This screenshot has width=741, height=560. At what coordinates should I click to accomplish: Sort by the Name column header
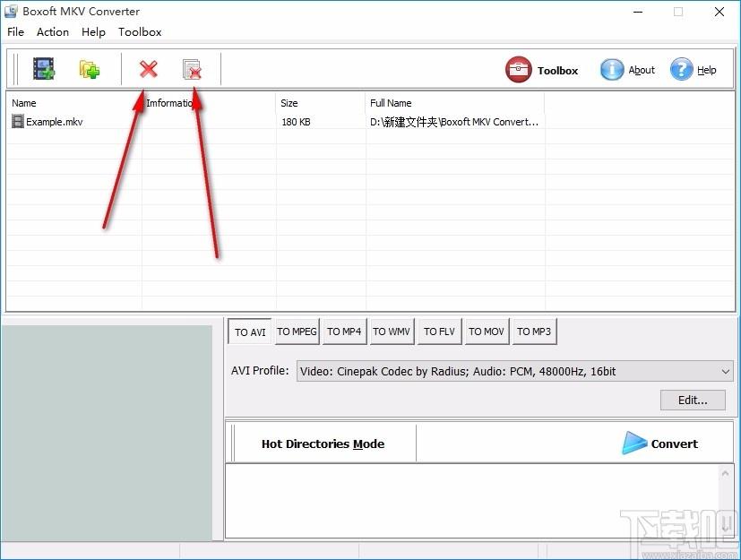[x=73, y=103]
